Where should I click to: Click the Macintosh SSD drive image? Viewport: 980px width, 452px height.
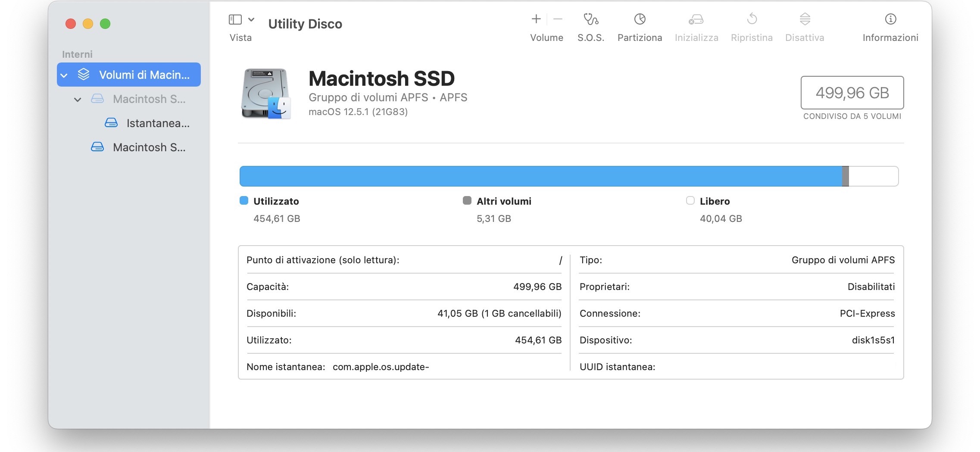coord(265,94)
